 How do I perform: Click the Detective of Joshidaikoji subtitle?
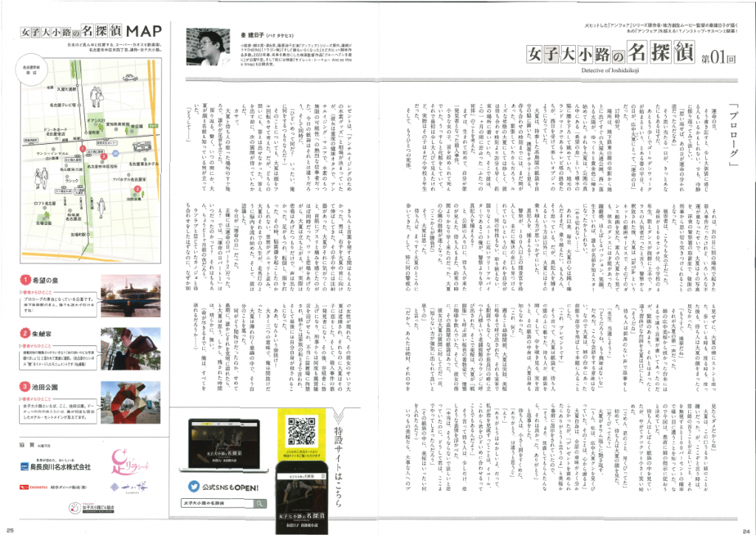coord(610,70)
